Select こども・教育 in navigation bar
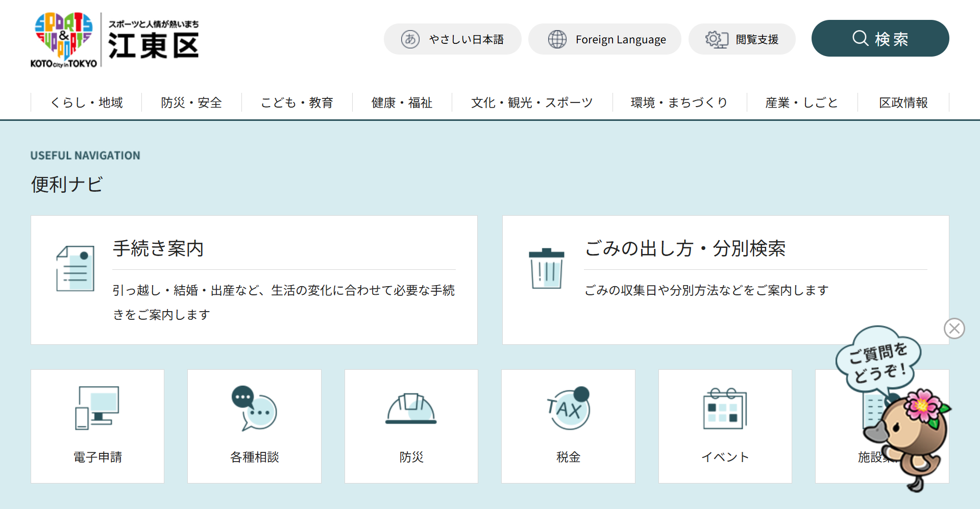 pyautogui.click(x=297, y=103)
